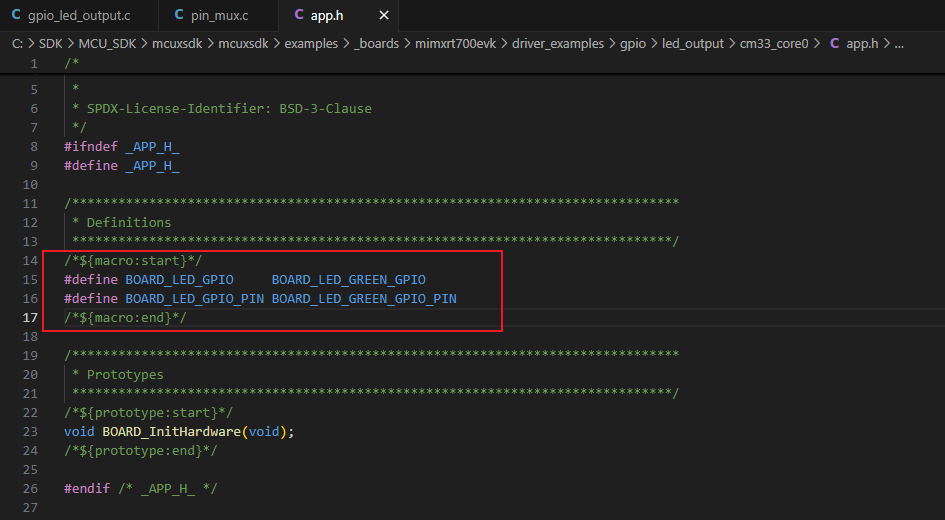Click the C icon on the active app.h tab
The height and width of the screenshot is (520, 945).
point(299,16)
